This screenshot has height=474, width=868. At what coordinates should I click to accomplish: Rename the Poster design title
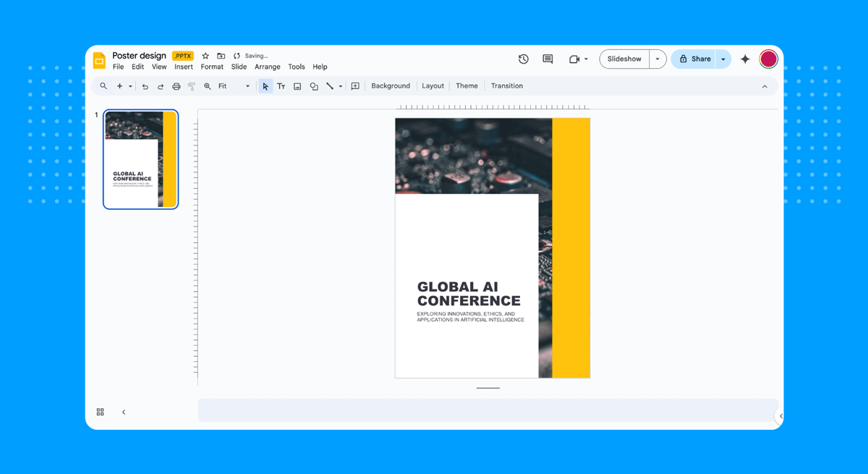140,56
